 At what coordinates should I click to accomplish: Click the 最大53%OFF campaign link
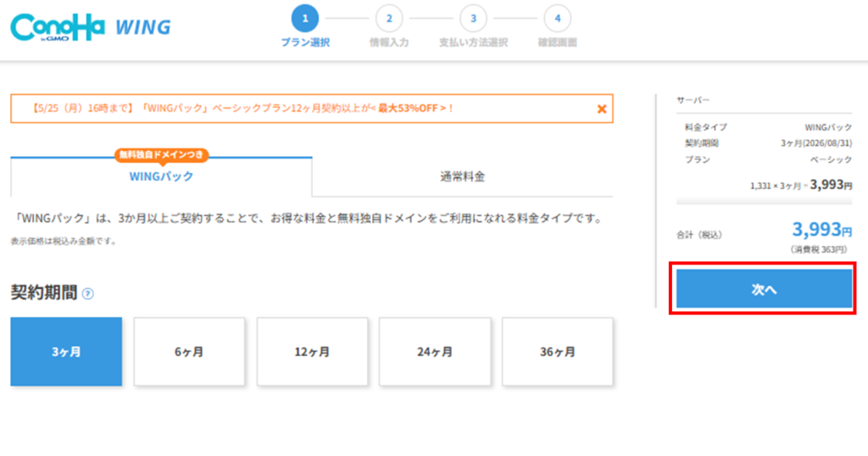(413, 108)
